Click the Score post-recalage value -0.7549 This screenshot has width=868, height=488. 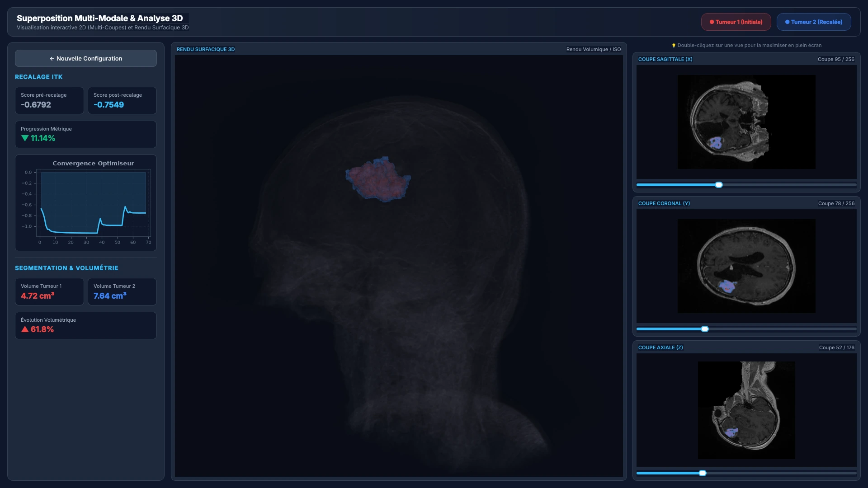click(x=108, y=105)
